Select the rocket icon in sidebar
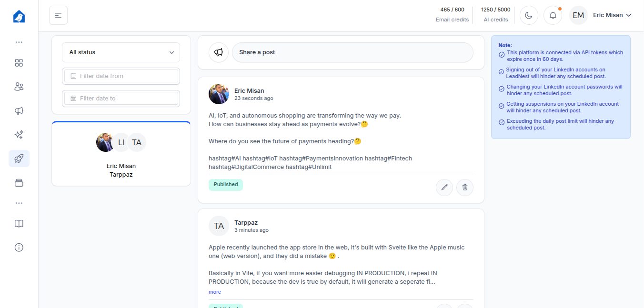This screenshot has width=644, height=308. (19, 159)
